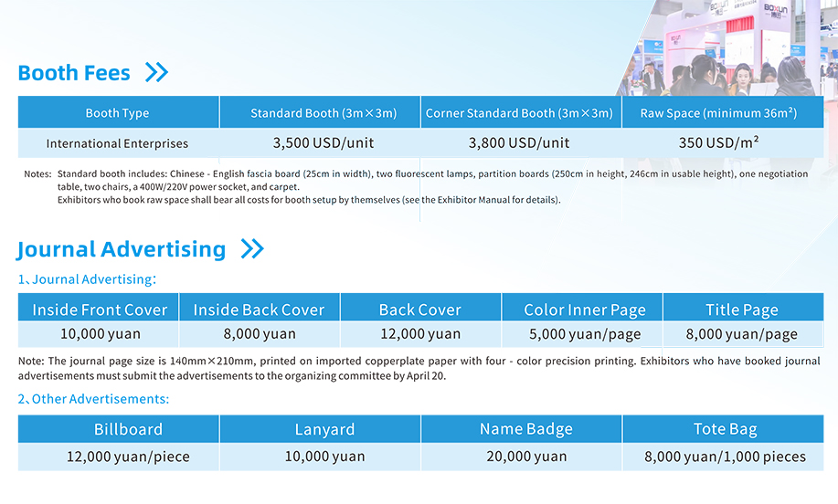Viewport: 838px width, 504px height.
Task: Select the Name Badge header cell
Action: [x=526, y=429]
